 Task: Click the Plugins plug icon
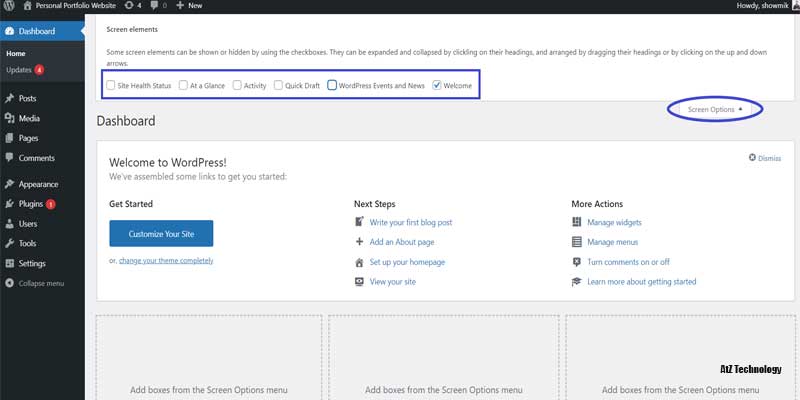click(9, 204)
